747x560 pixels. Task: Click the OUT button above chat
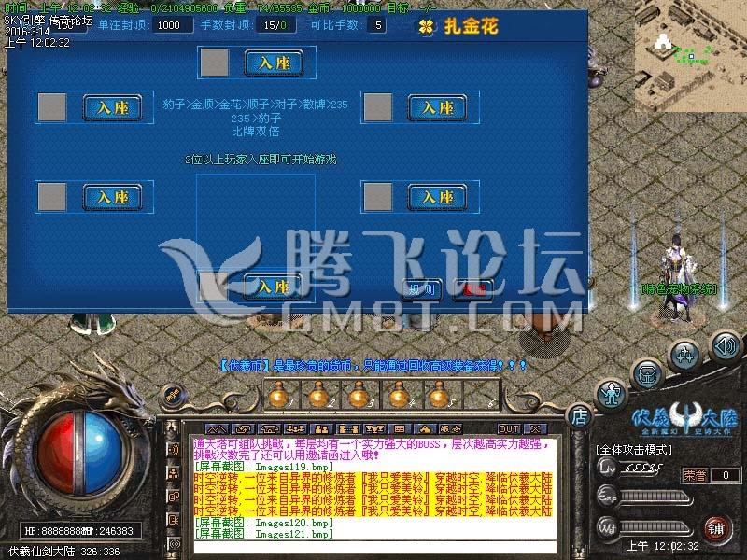click(509, 428)
